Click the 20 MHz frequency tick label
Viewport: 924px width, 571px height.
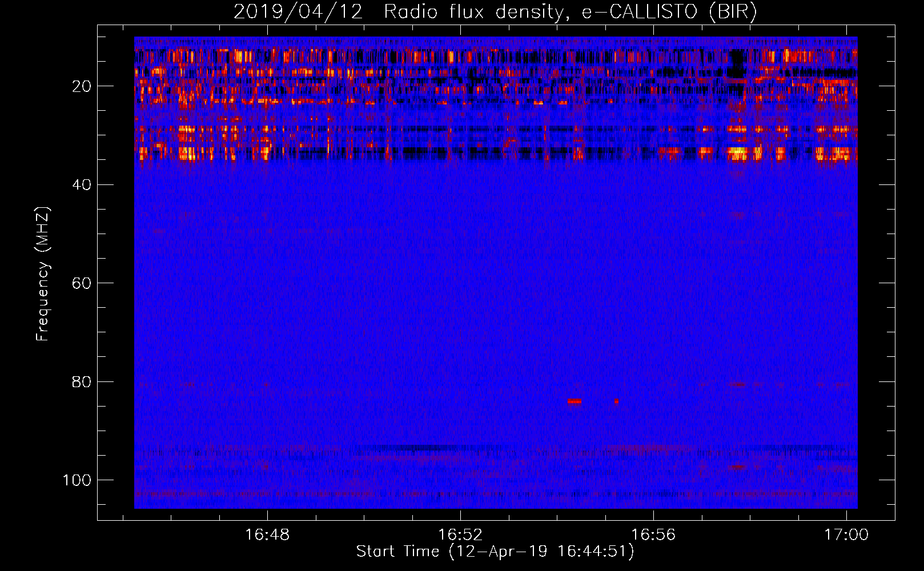[x=82, y=86]
